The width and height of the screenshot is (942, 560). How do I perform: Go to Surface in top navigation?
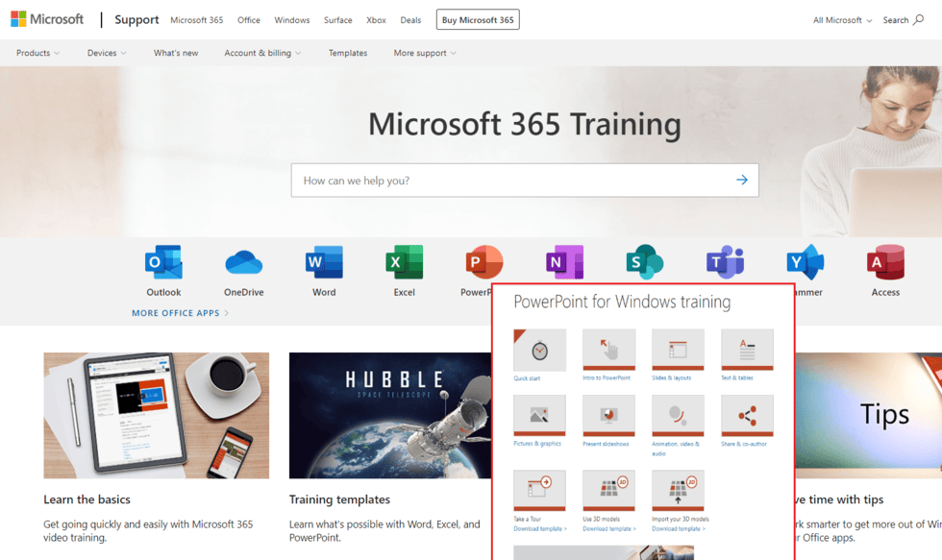point(338,20)
